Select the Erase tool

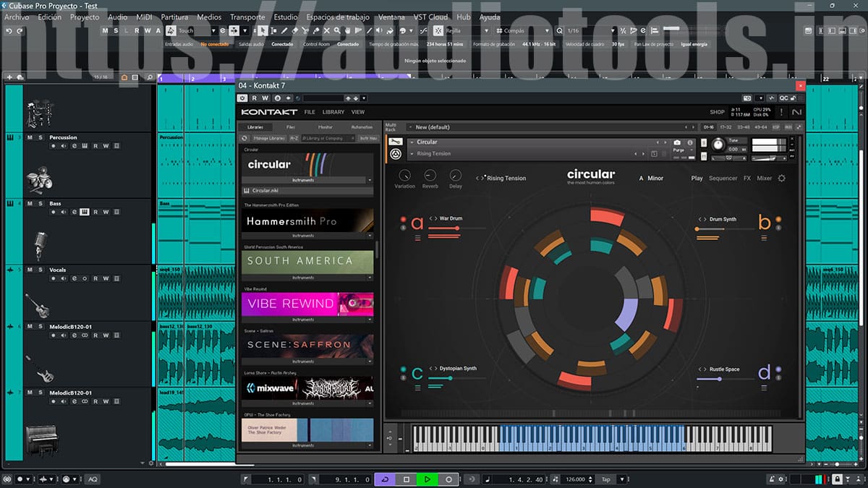[x=295, y=31]
